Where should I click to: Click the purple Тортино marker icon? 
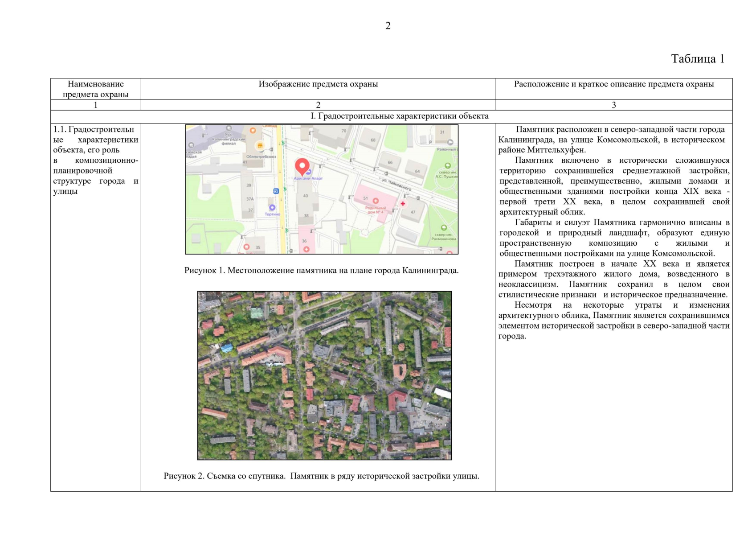[272, 207]
